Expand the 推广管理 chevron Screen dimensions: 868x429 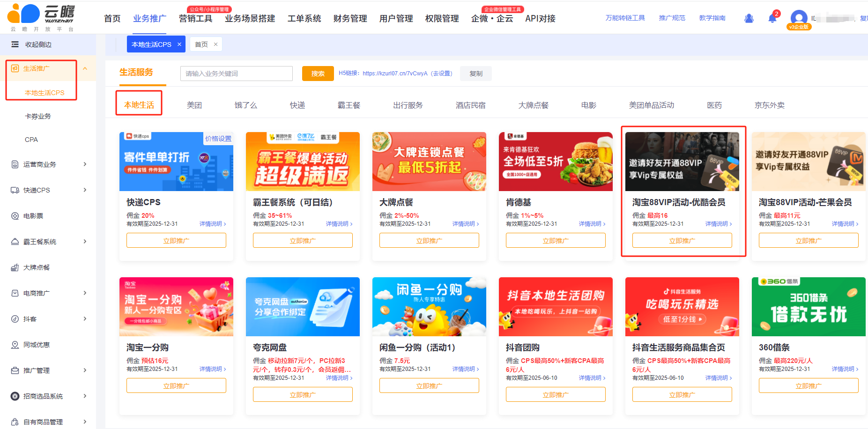click(85, 370)
